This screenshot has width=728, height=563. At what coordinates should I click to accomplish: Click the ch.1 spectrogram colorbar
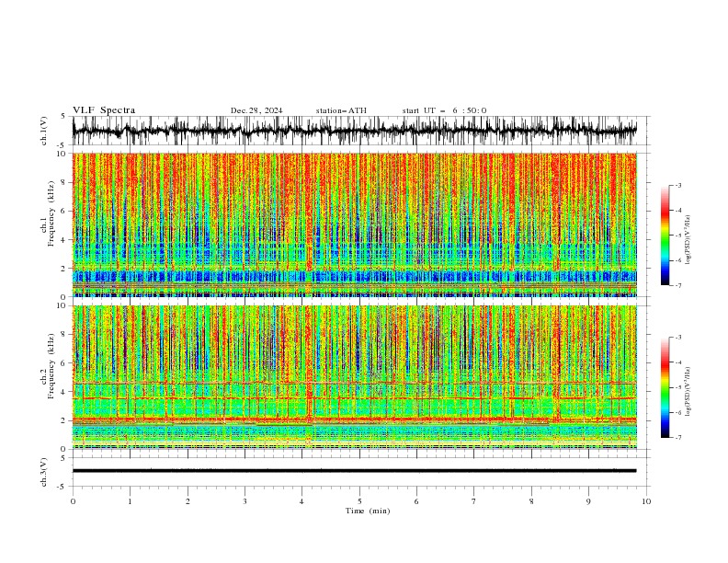click(x=665, y=236)
